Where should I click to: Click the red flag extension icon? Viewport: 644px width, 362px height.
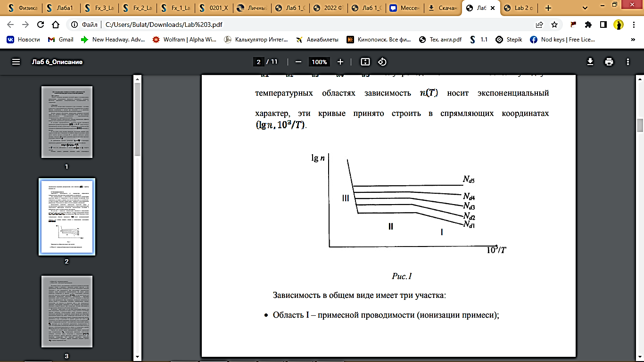click(573, 25)
